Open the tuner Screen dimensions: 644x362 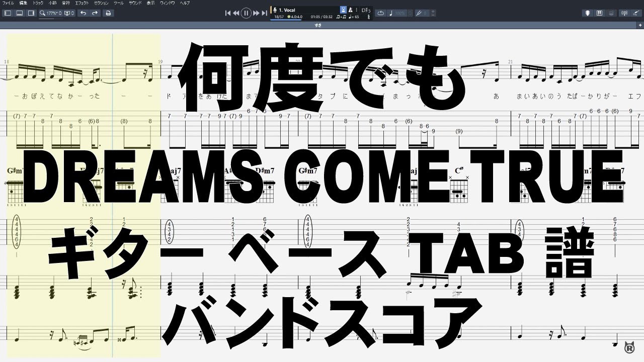tap(624, 13)
